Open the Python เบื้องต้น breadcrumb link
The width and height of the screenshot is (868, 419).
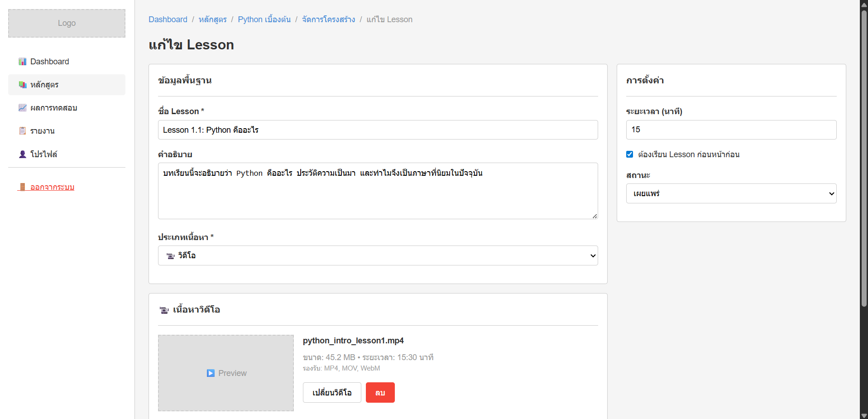[x=264, y=19]
